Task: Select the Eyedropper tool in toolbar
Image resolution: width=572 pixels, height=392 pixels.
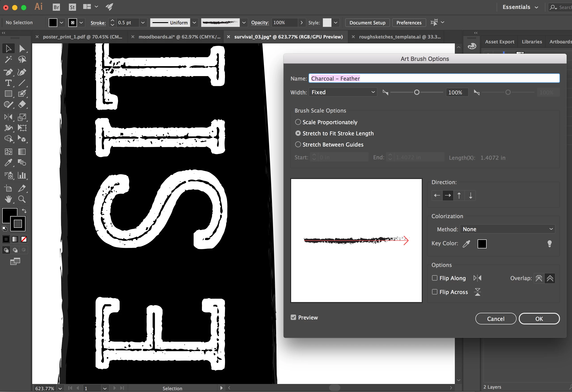Action: tap(8, 163)
